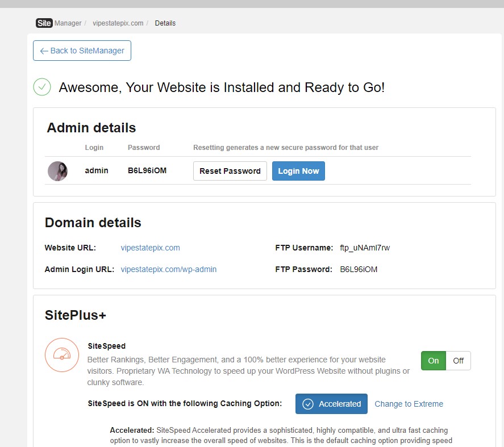Click the Reset Password button
504x447 pixels.
230,171
